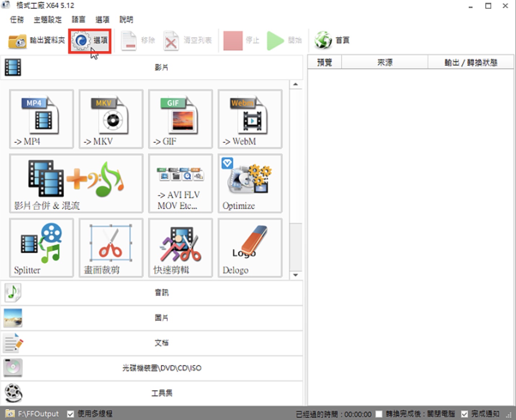This screenshot has width=516, height=420.
Task: Open the 首頁 homepage globe icon
Action: 332,41
